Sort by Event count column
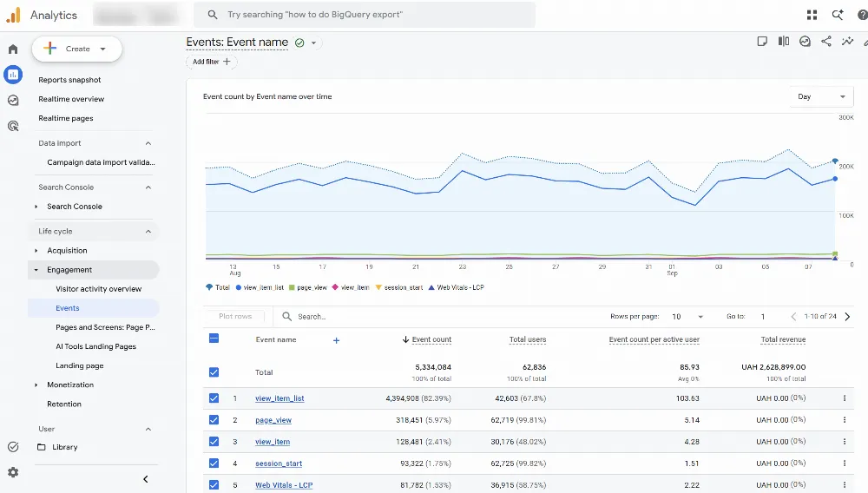Image resolution: width=868 pixels, height=493 pixels. pos(431,339)
